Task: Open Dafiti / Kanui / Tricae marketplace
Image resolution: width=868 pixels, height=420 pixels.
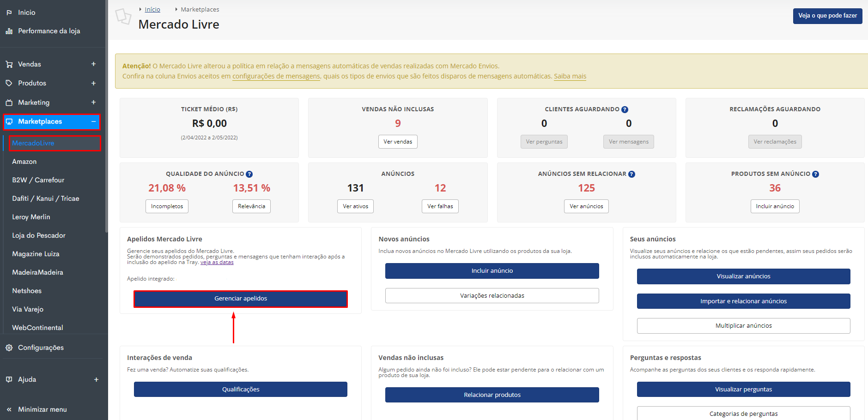Action: click(x=46, y=198)
